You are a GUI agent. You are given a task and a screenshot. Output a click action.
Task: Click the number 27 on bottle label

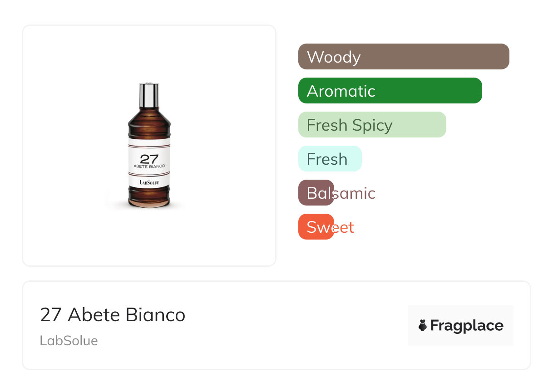pos(149,159)
